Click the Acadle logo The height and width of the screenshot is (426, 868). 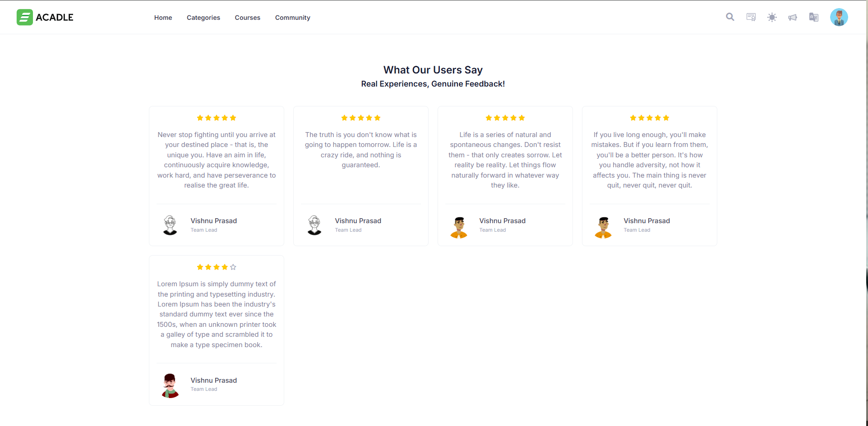[x=45, y=17]
